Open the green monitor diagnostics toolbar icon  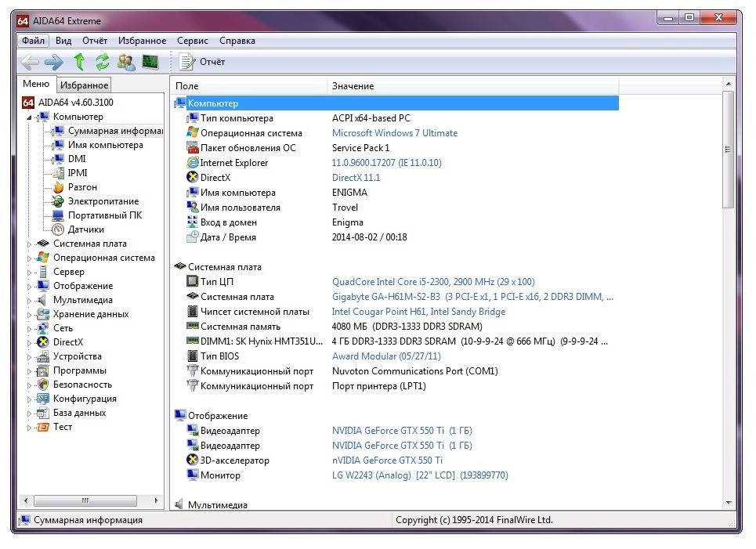[150, 62]
